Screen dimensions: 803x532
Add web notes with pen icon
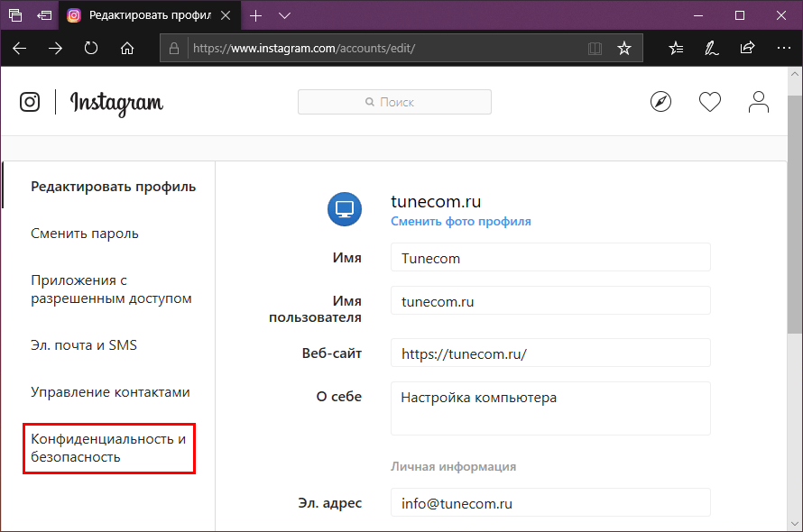tap(711, 48)
